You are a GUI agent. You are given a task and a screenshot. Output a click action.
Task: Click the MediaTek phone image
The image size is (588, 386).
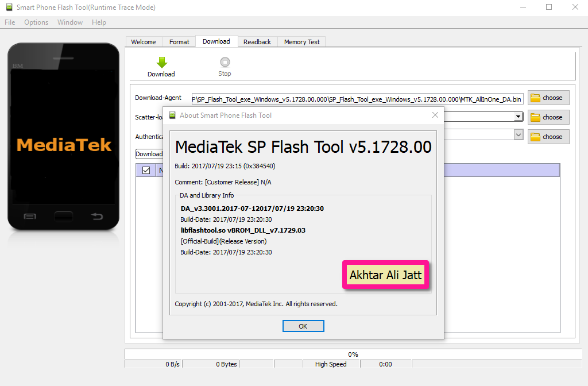tap(63, 137)
